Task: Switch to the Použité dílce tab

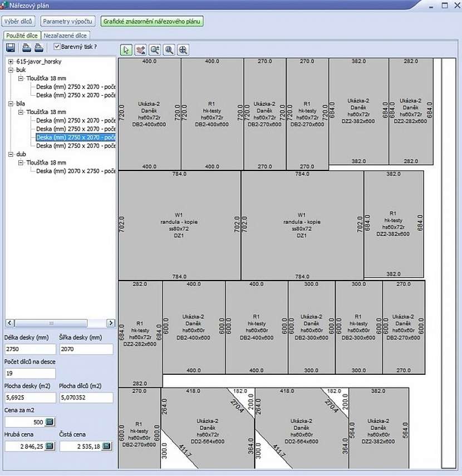Action: click(22, 35)
